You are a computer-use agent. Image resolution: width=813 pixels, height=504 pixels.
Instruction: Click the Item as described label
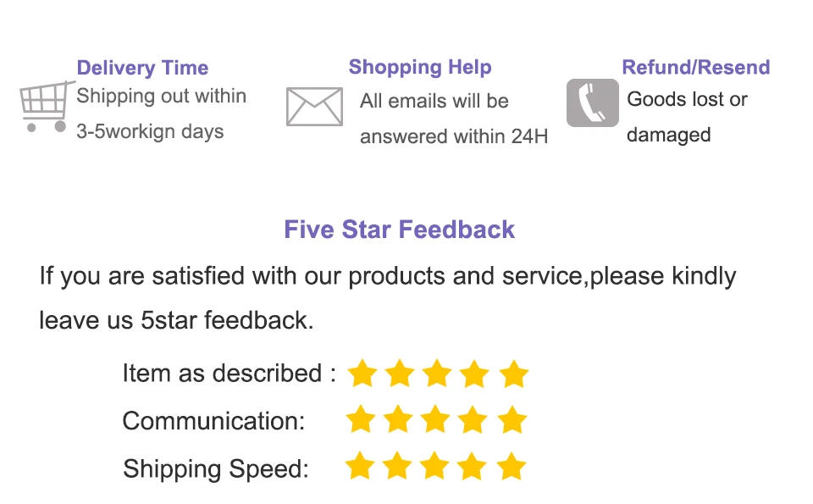point(230,374)
